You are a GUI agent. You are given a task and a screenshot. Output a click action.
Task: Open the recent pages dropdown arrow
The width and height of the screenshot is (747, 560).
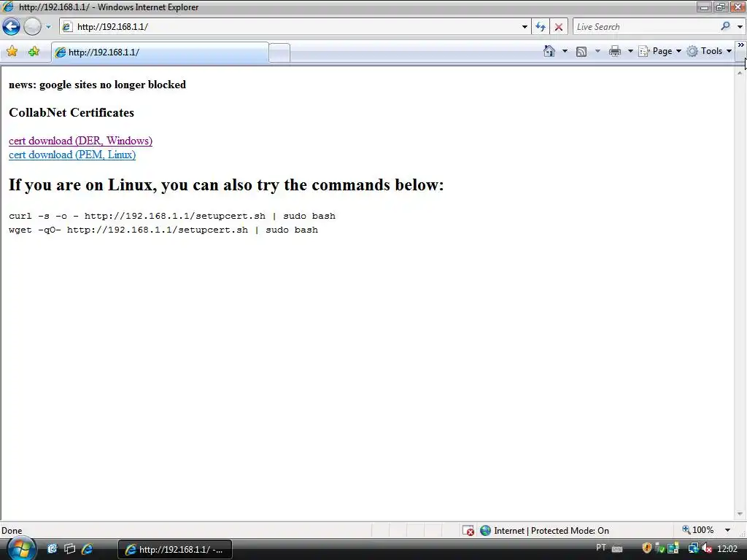click(48, 27)
